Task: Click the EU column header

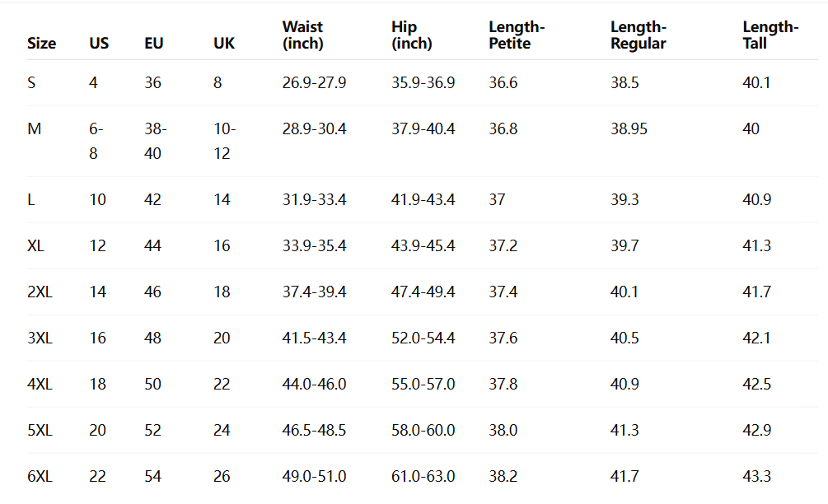Action: [154, 44]
